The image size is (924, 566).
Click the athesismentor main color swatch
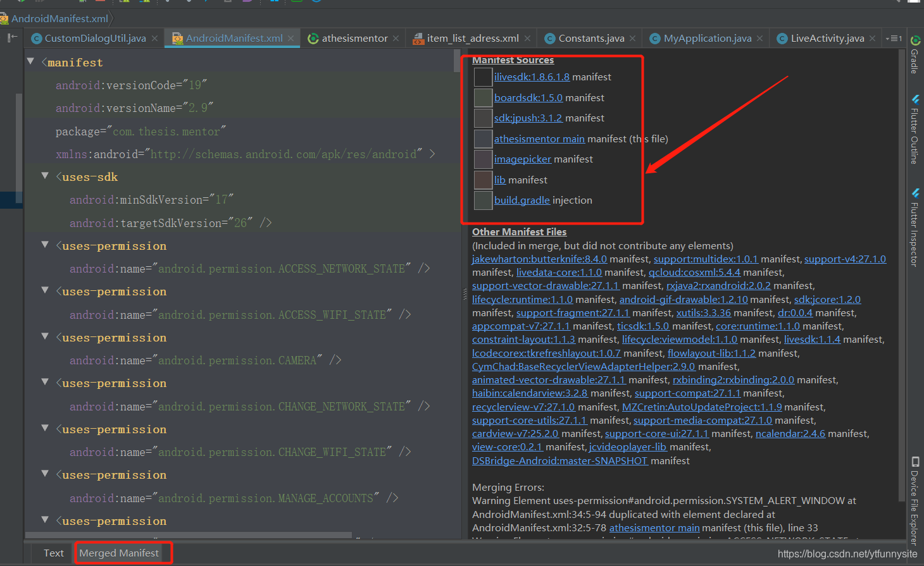(x=484, y=138)
